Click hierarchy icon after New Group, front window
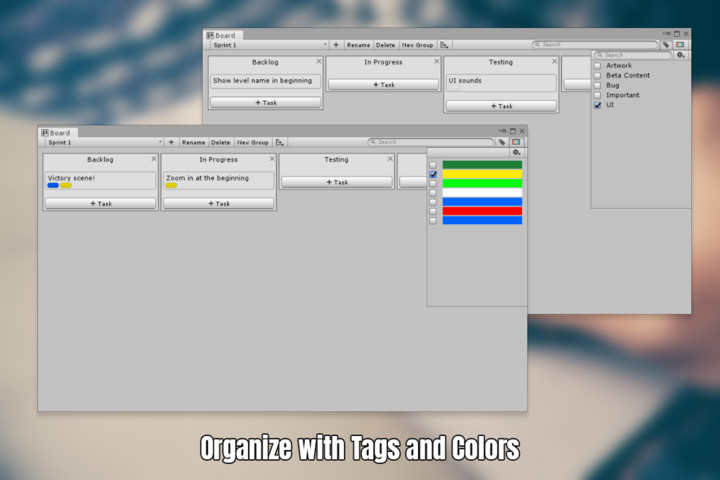Image resolution: width=720 pixels, height=480 pixels. tap(279, 142)
